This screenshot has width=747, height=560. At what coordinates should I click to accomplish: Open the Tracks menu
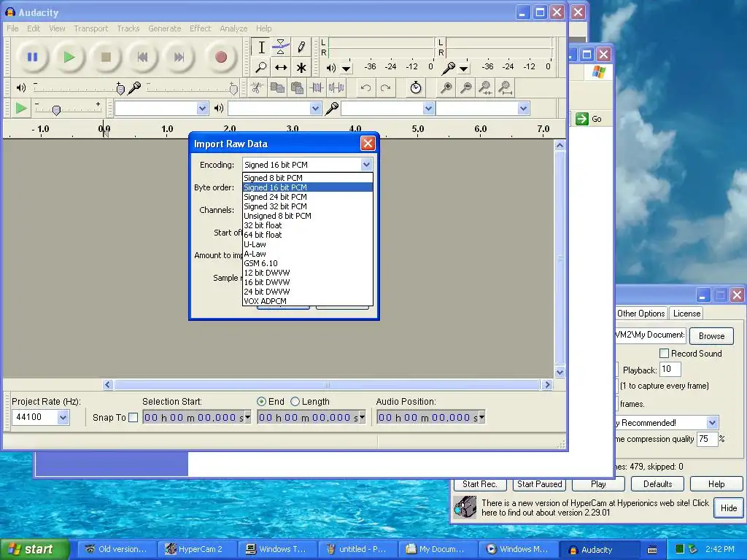(128, 28)
